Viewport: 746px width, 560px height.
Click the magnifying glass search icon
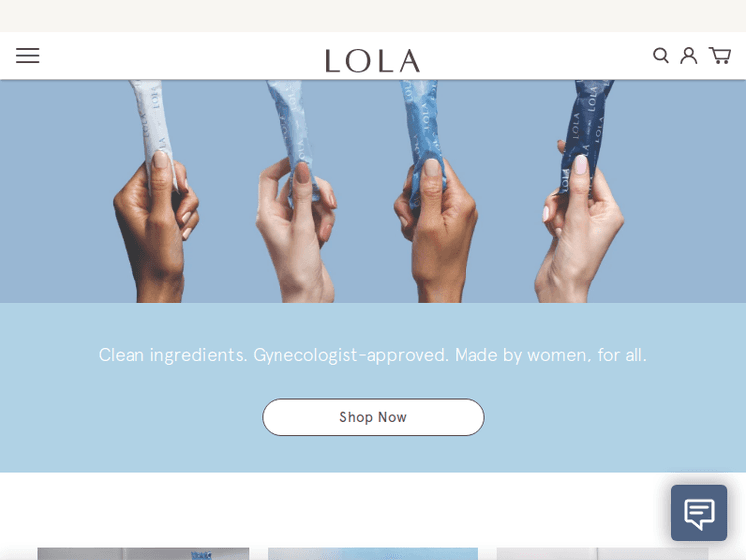660,55
